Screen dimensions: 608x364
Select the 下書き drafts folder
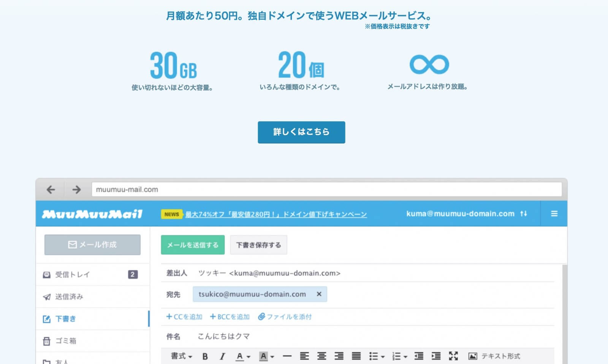(93, 319)
